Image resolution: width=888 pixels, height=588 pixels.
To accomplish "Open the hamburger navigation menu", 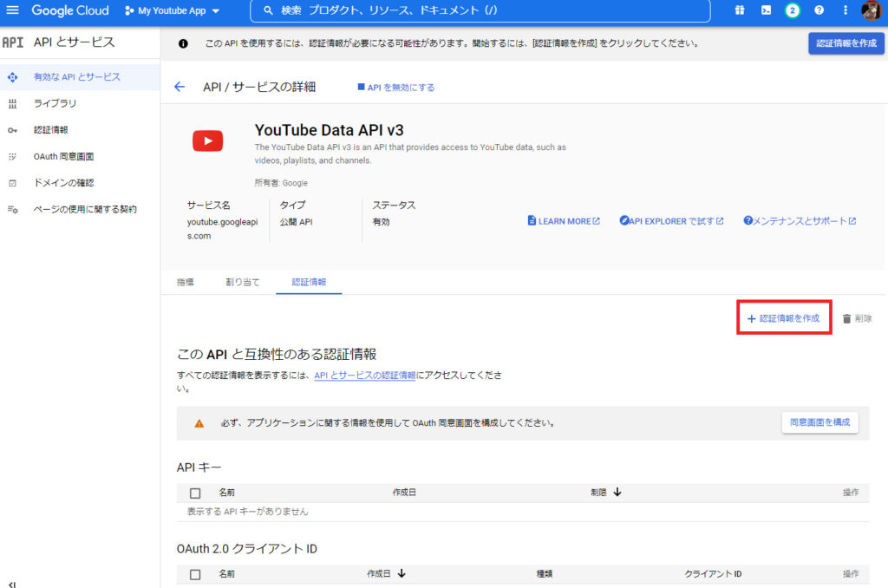I will [12, 10].
